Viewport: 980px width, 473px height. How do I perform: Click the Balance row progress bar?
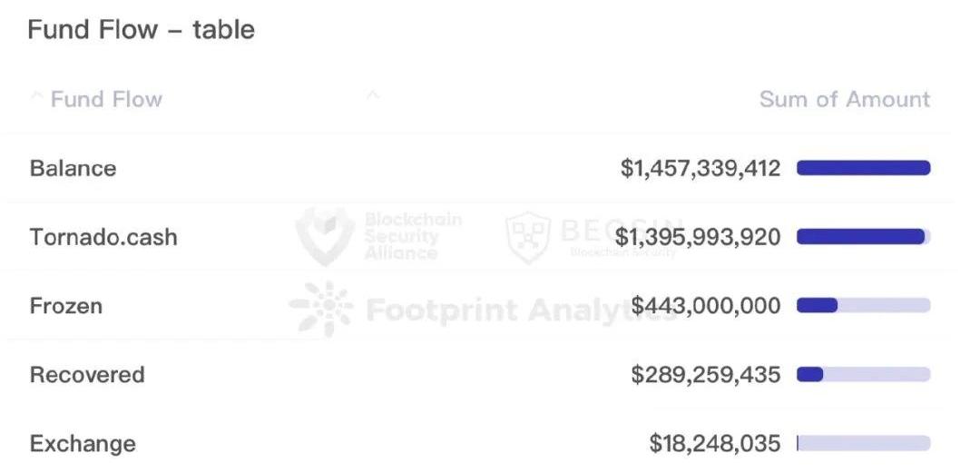863,168
